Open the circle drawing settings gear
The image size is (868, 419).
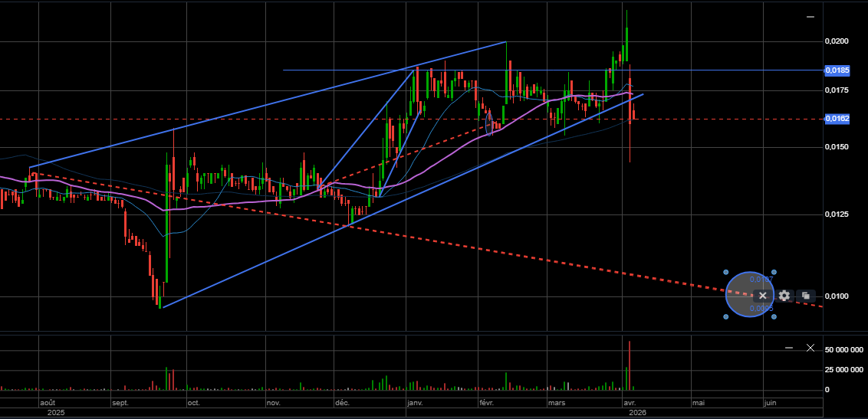(784, 296)
